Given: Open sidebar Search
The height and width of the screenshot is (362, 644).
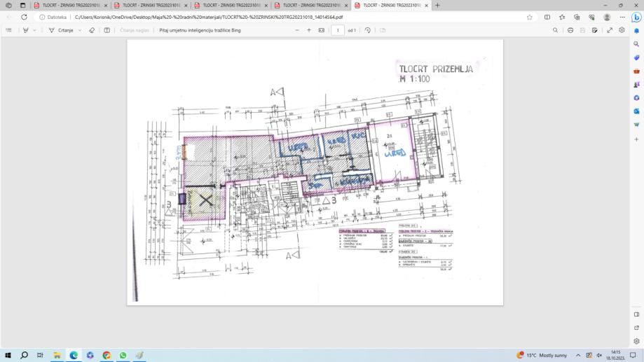Looking at the screenshot, I should [x=636, y=44].
